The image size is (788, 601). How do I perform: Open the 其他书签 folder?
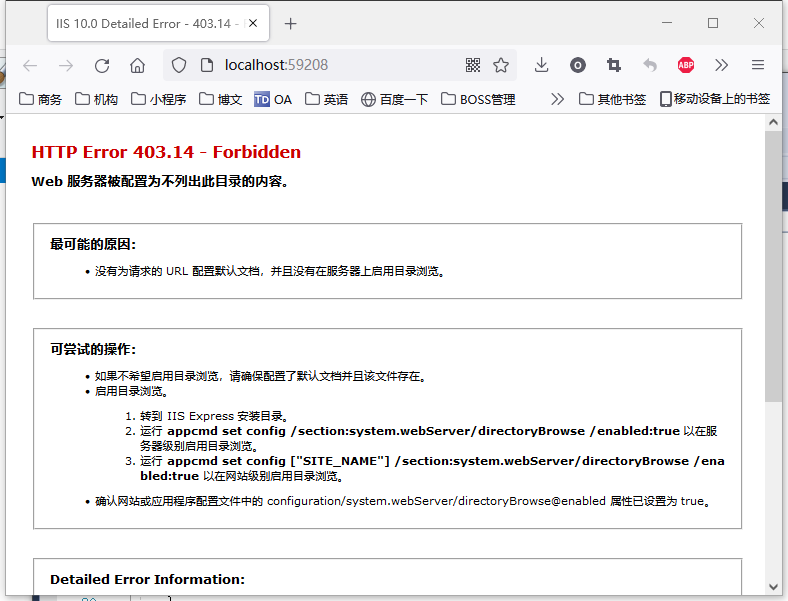tap(612, 99)
